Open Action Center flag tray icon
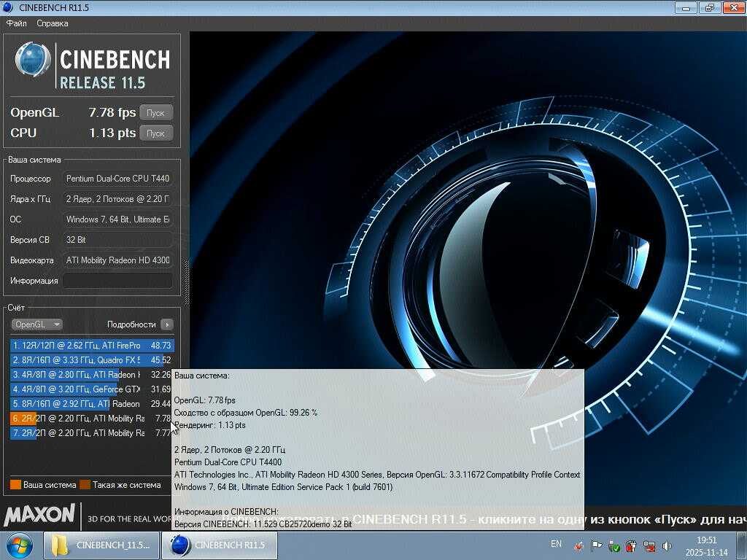This screenshot has height=560, width=747. point(597,546)
